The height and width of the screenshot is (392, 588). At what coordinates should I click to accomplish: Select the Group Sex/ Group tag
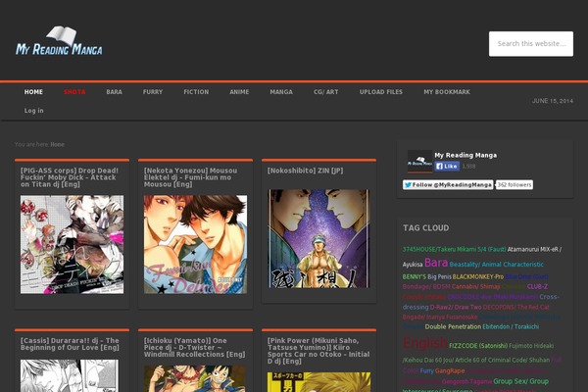[521, 381]
